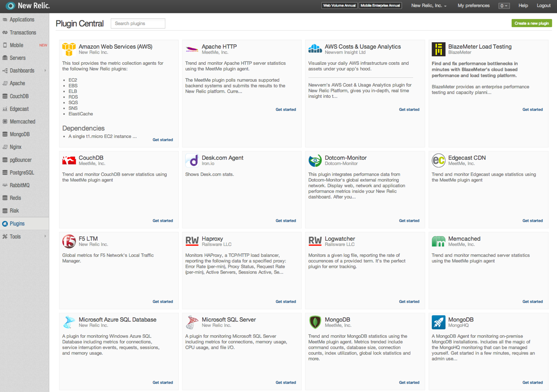Click Get started for Desk.com Agent
The width and height of the screenshot is (557, 392).
coord(285,221)
